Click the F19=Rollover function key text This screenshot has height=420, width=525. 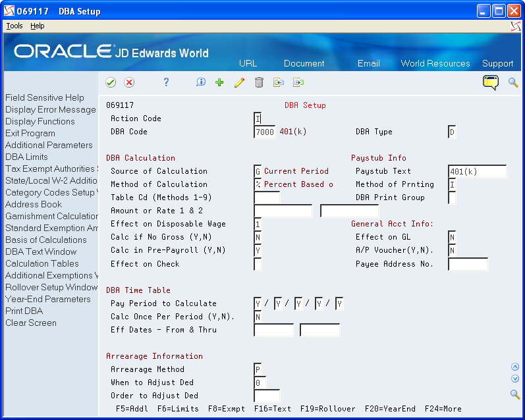pyautogui.click(x=327, y=409)
